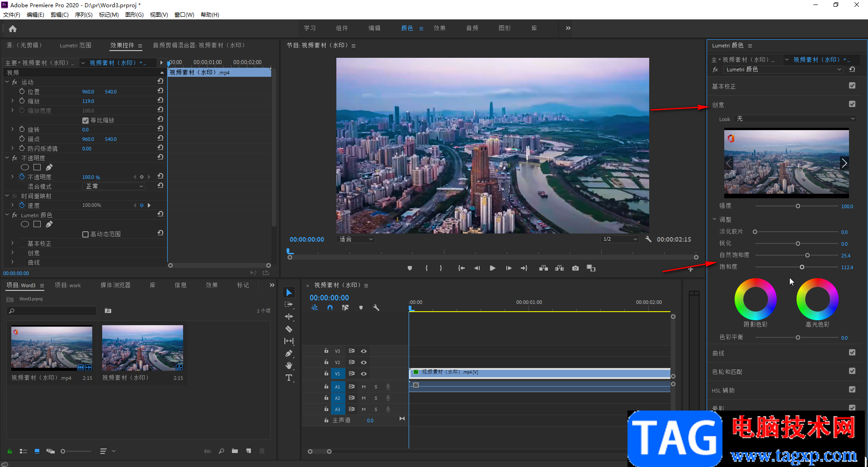Disable the Basic Correction (基本校正) section checkbox
This screenshot has width=868, height=467.
coord(852,86)
